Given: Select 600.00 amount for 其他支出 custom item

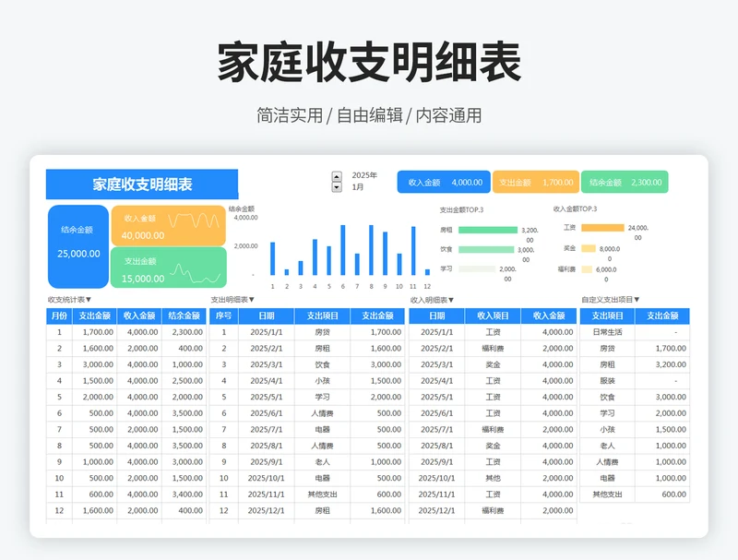Looking at the screenshot, I should (x=662, y=494).
